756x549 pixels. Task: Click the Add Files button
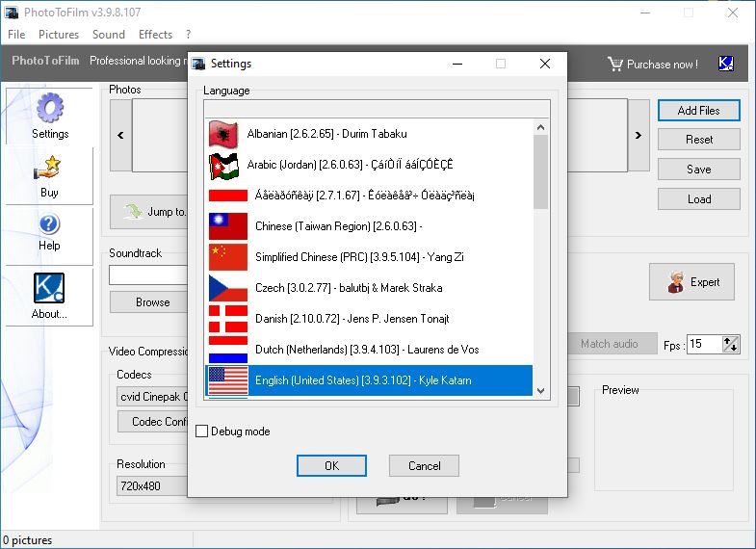[x=698, y=111]
